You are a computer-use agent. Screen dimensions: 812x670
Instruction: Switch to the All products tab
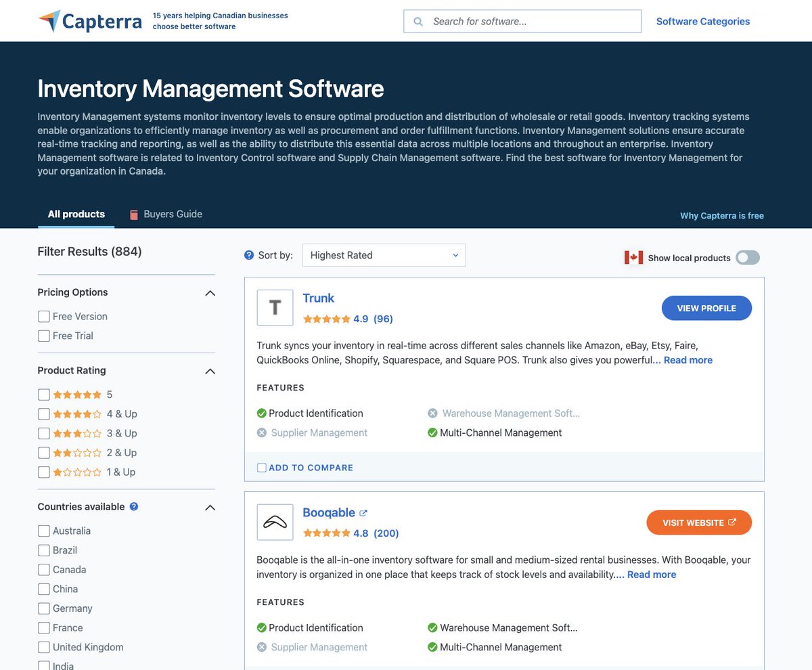[x=76, y=214]
